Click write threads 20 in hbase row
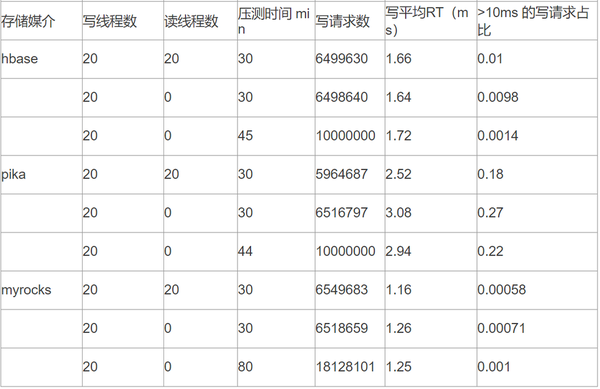Screen dimensions: 600x389 point(90,59)
